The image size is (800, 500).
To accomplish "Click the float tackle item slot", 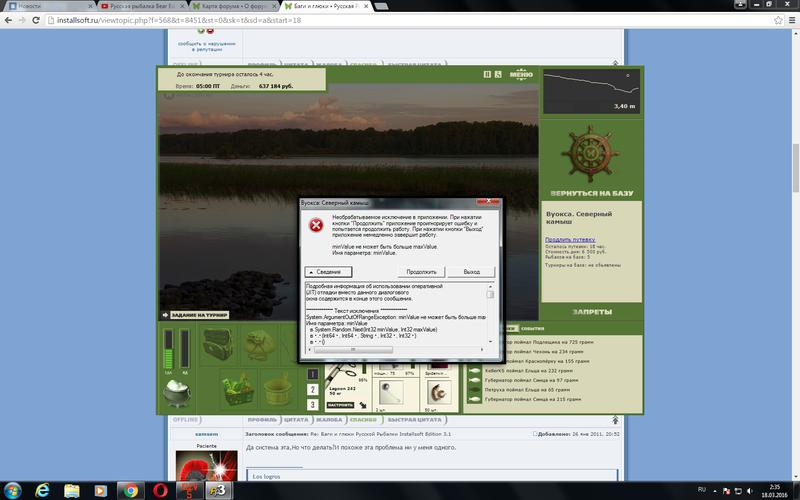I will (x=391, y=393).
